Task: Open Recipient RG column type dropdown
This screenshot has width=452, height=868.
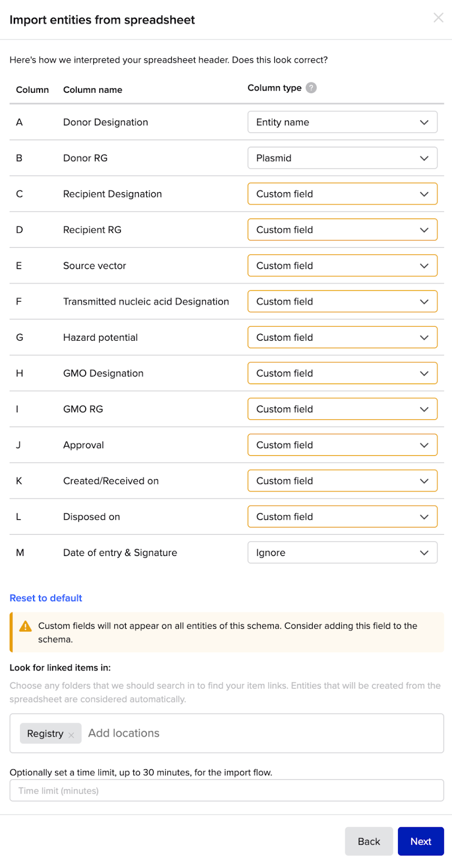Action: coord(342,229)
